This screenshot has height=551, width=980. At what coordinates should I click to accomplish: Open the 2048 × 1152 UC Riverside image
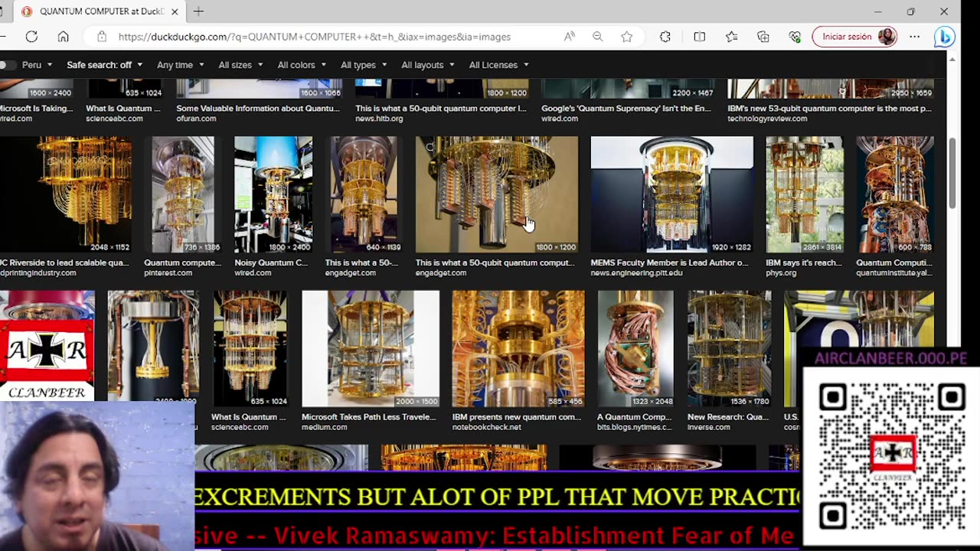click(x=66, y=194)
